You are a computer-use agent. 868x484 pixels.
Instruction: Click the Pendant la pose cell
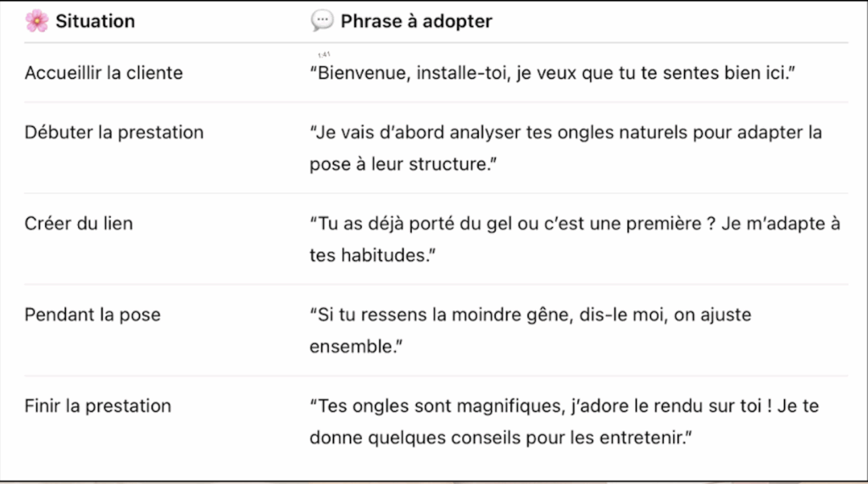(x=92, y=314)
